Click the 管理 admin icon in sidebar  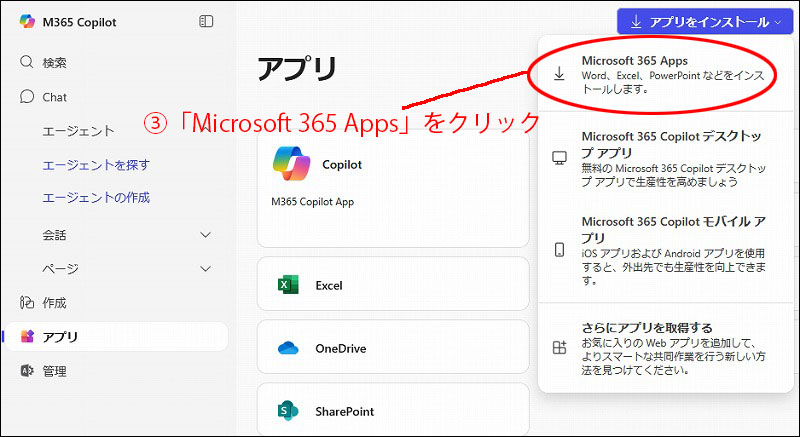(x=27, y=371)
